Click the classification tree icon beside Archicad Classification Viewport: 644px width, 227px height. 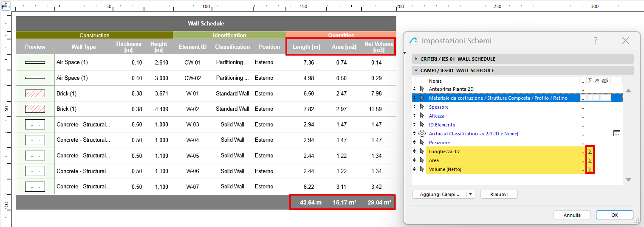422,134
